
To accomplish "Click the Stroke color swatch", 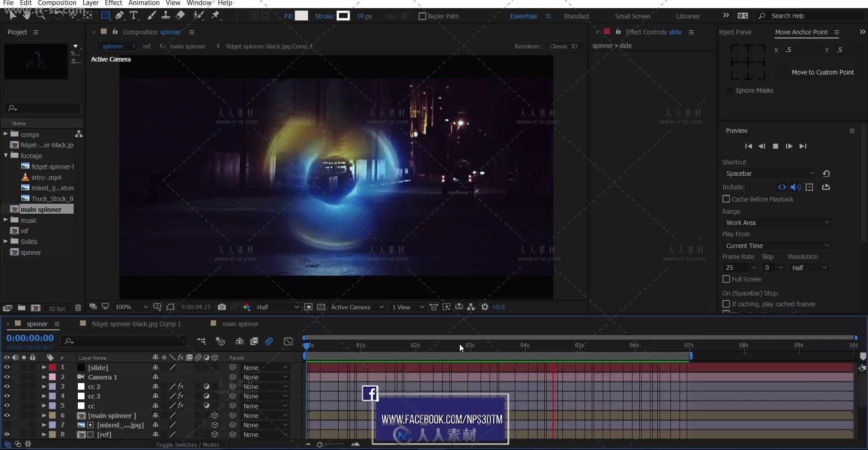I will click(344, 16).
